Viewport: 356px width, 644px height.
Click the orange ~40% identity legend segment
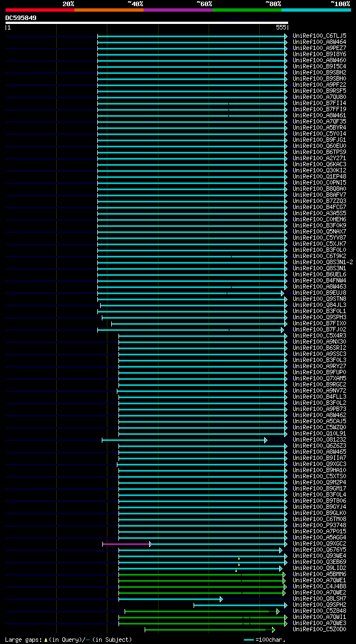click(109, 9)
